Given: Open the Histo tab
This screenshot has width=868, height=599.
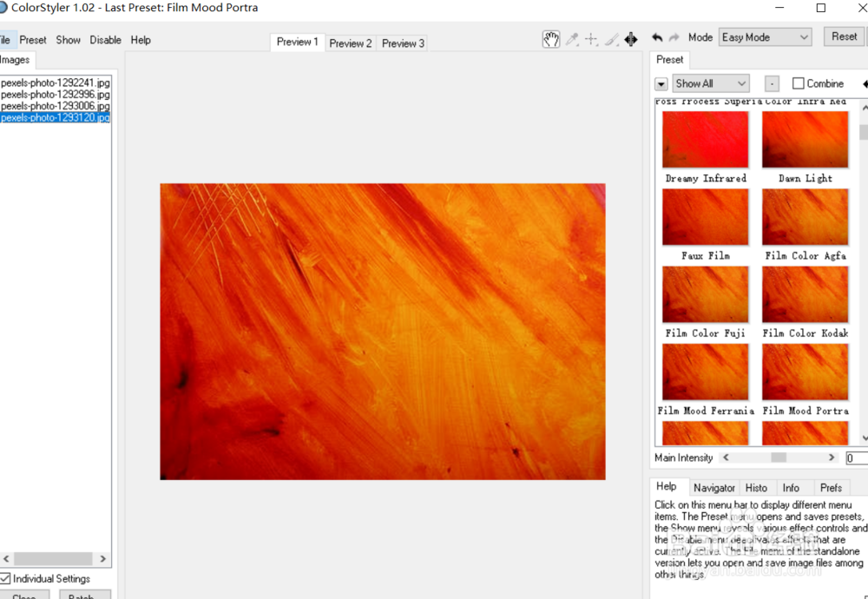Looking at the screenshot, I should (x=756, y=488).
